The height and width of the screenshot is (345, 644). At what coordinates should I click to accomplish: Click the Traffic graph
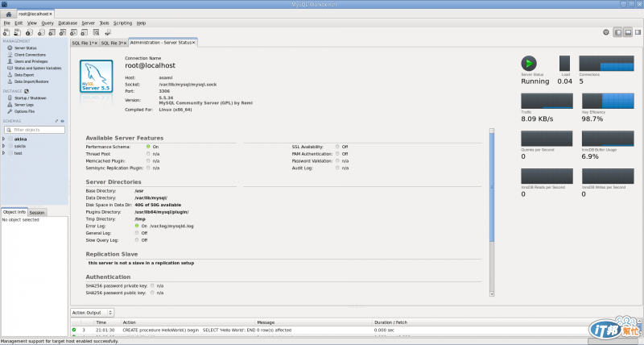coord(547,101)
